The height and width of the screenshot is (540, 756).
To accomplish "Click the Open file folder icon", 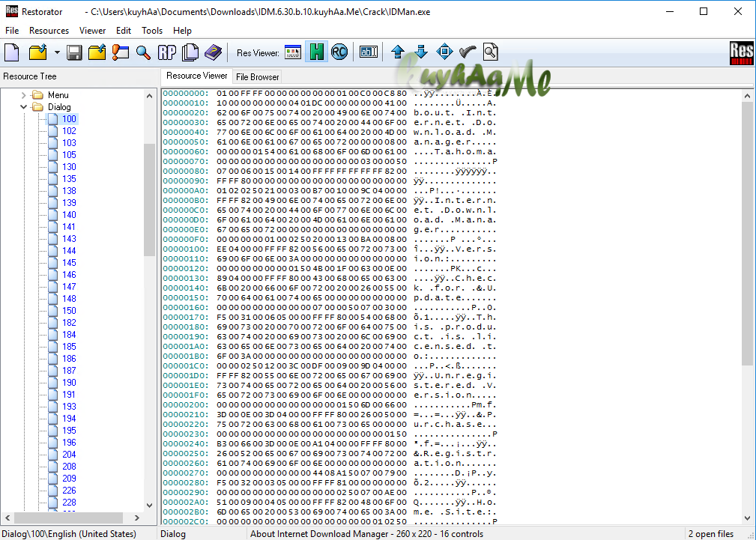I will tap(38, 52).
